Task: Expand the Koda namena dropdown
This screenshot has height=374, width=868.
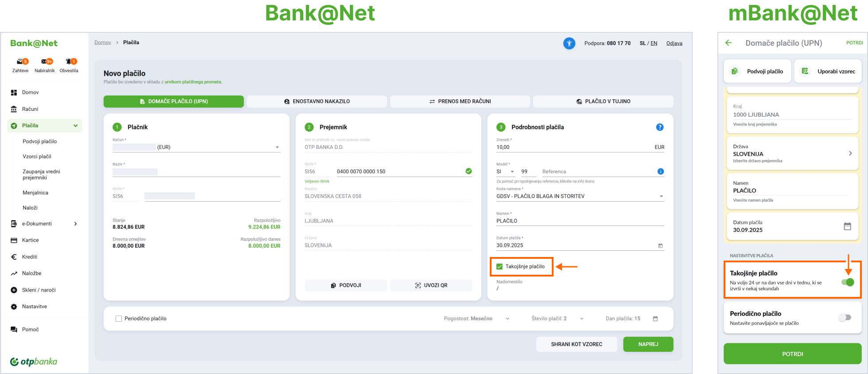Action: 661,196
